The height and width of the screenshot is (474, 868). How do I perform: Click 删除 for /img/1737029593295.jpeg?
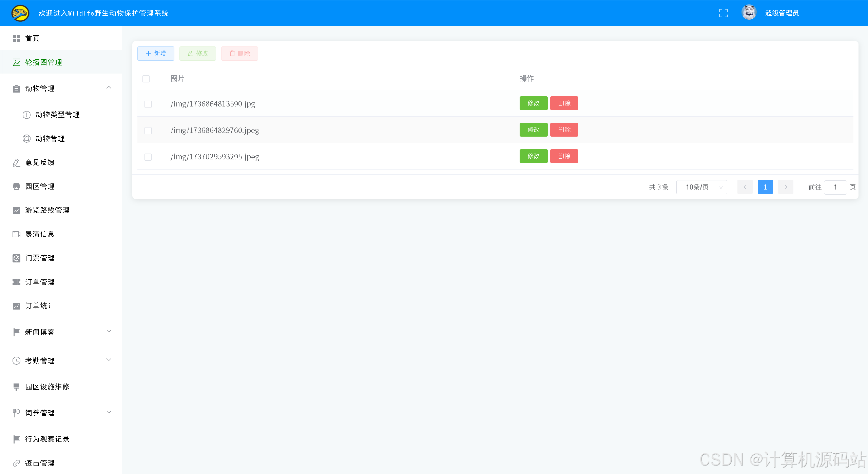[x=564, y=156]
